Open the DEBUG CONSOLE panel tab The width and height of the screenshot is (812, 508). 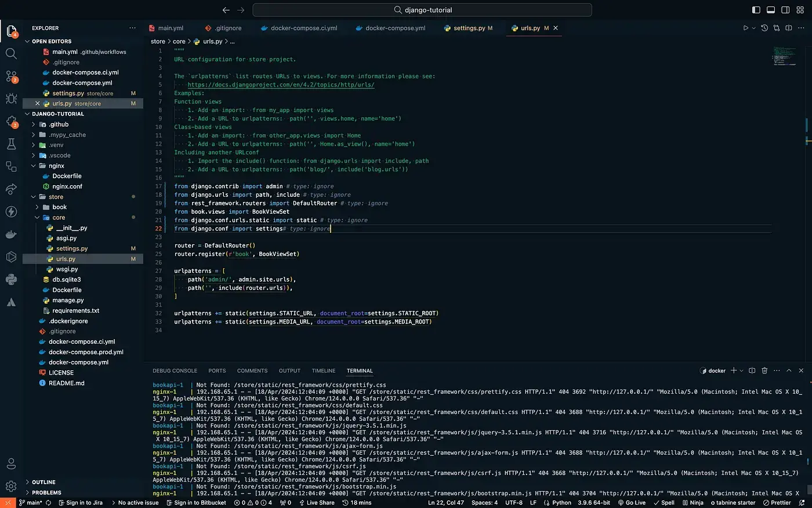click(175, 370)
